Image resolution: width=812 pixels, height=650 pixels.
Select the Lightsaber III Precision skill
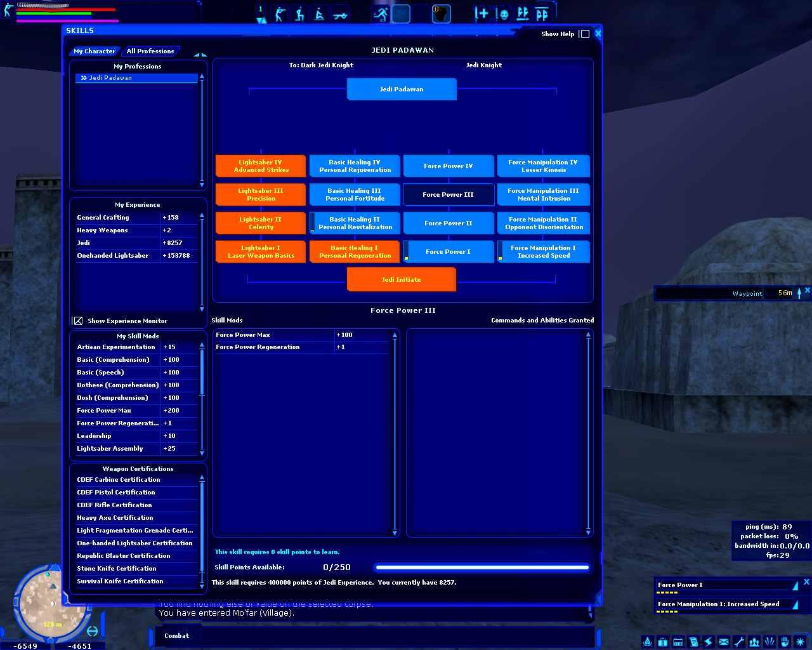261,195
